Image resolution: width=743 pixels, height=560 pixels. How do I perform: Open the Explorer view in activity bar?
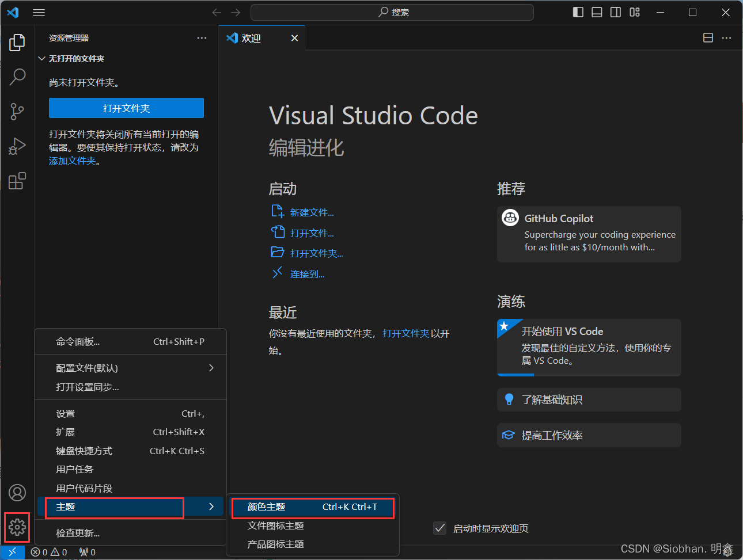coord(17,43)
